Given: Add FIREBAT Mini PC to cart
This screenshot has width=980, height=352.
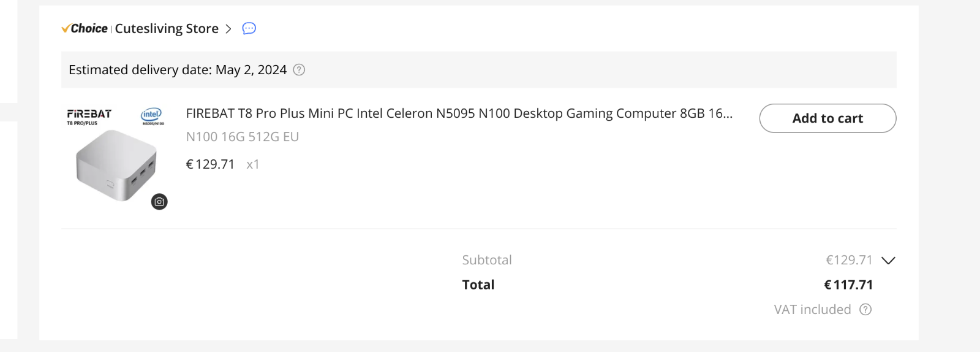Looking at the screenshot, I should [827, 118].
